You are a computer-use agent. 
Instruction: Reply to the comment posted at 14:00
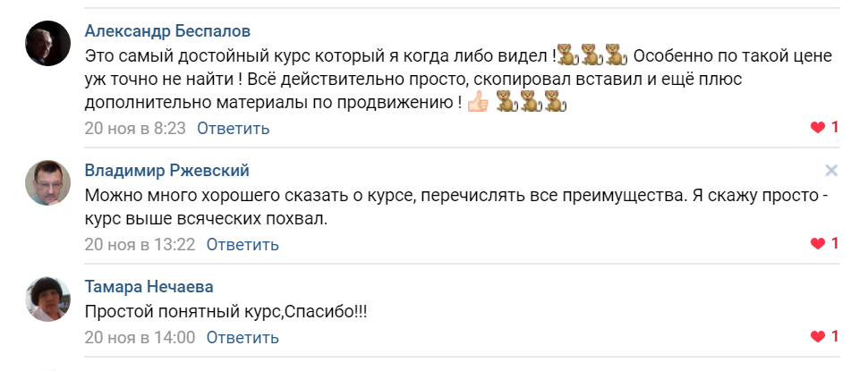[x=243, y=337]
